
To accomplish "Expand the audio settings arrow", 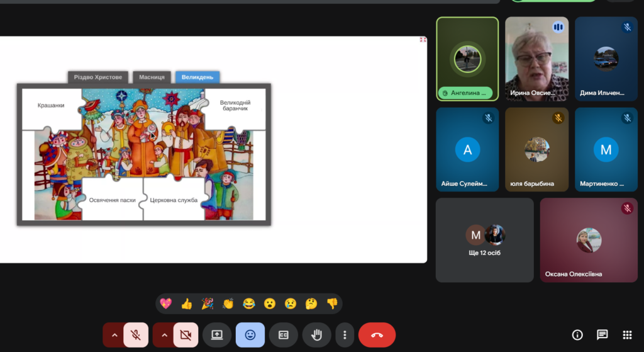I will pyautogui.click(x=114, y=335).
